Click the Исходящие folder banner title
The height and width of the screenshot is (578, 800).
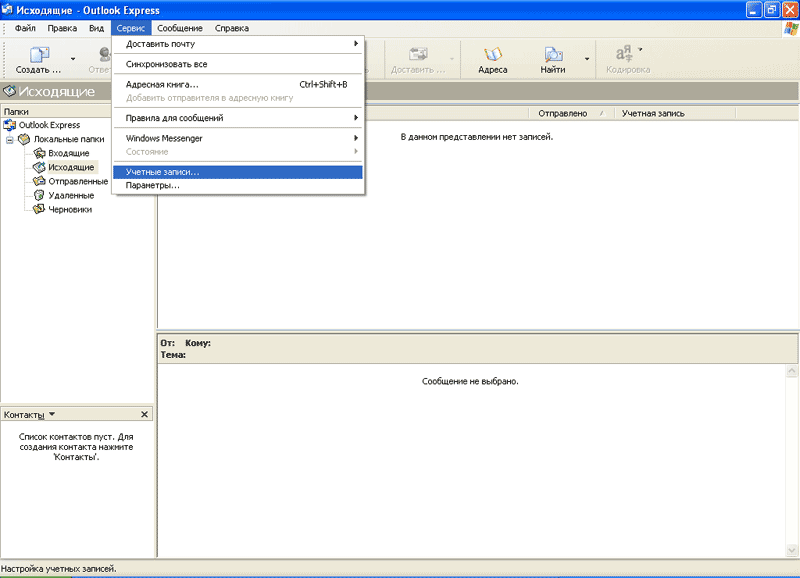coord(57,91)
